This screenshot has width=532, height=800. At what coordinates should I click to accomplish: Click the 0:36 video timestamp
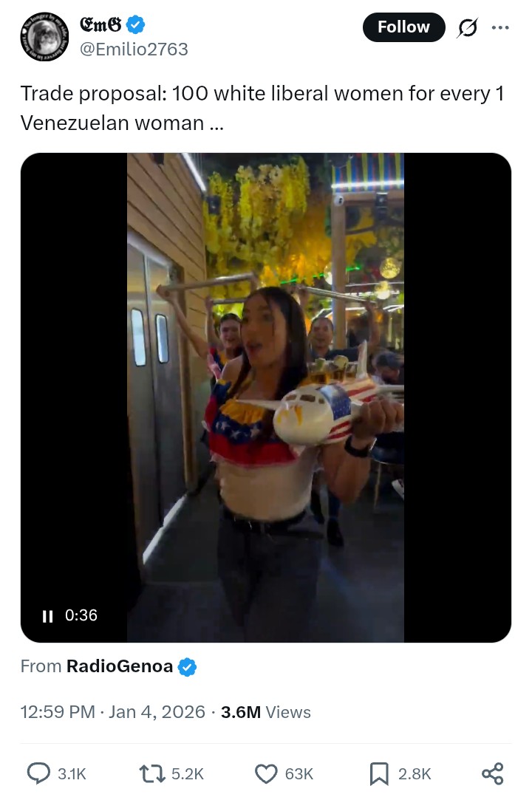coord(81,615)
